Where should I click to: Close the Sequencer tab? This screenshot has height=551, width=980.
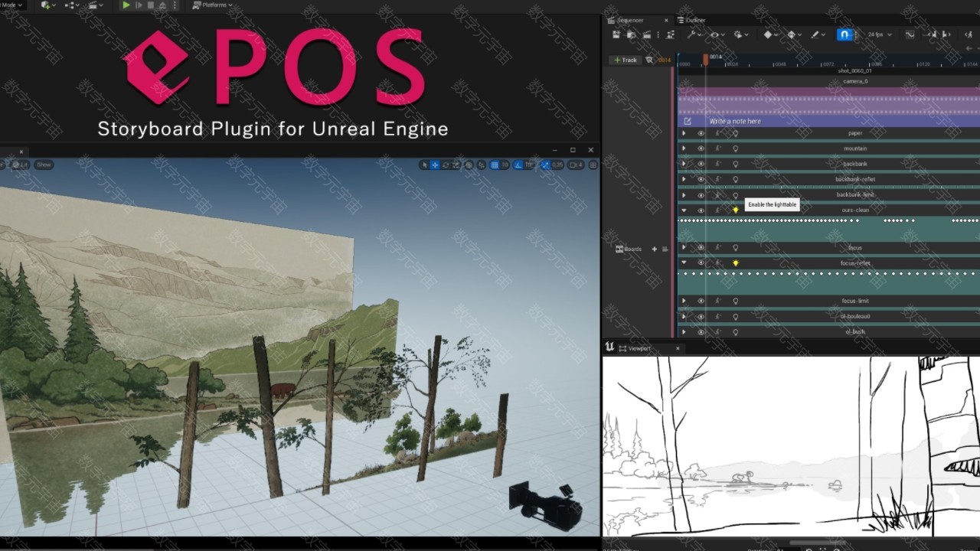coord(667,20)
